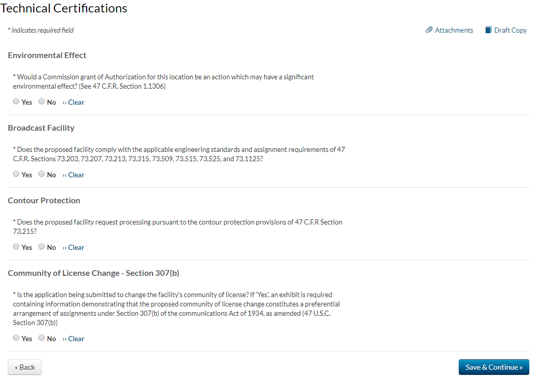Open the Draft Copy link
Viewport: 535px width, 392px height.
click(x=511, y=31)
